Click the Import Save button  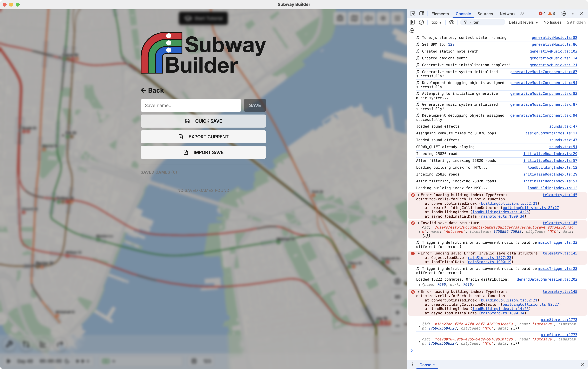203,152
